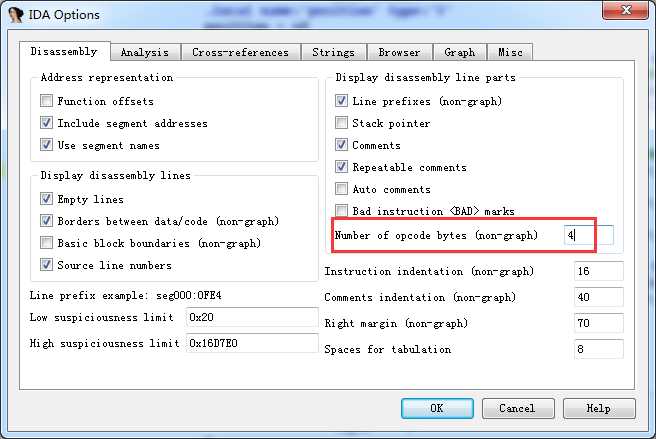The width and height of the screenshot is (656, 439).
Task: Disable the Empty lines checkbox
Action: [x=46, y=199]
